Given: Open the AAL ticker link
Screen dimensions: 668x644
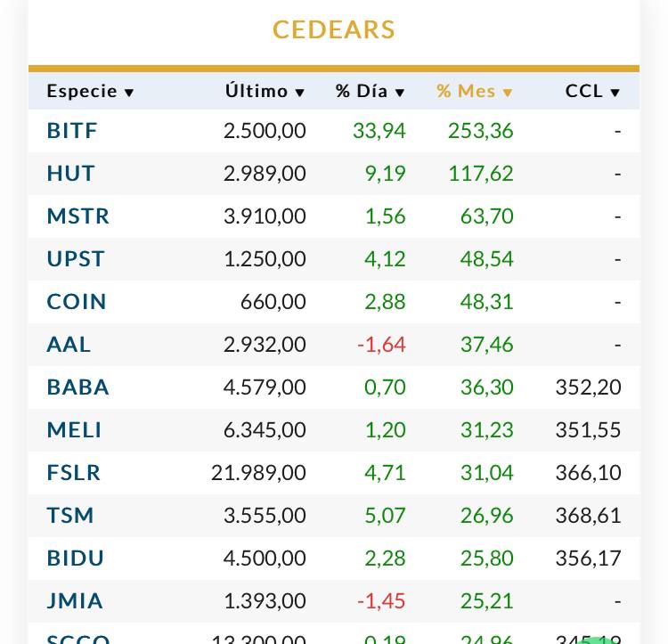Looking at the screenshot, I should [x=69, y=345].
